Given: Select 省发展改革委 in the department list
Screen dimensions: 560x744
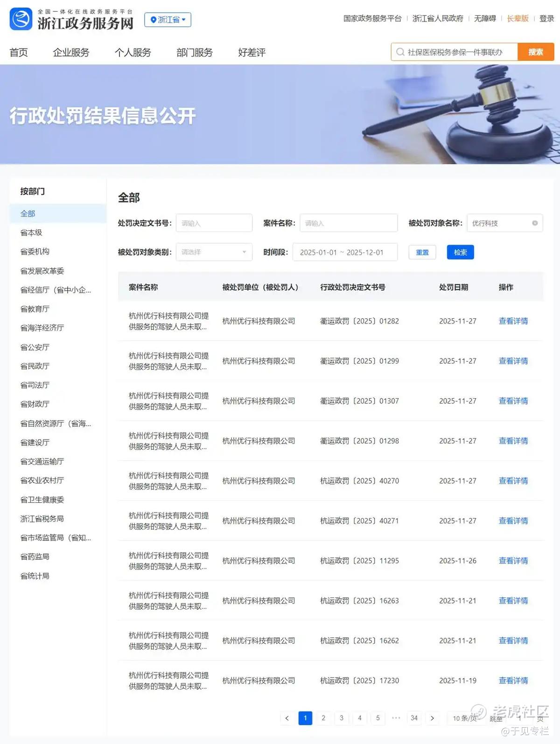Looking at the screenshot, I should pyautogui.click(x=42, y=271).
